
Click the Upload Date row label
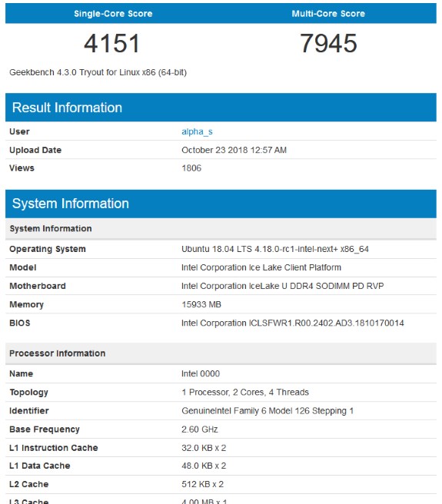(35, 150)
